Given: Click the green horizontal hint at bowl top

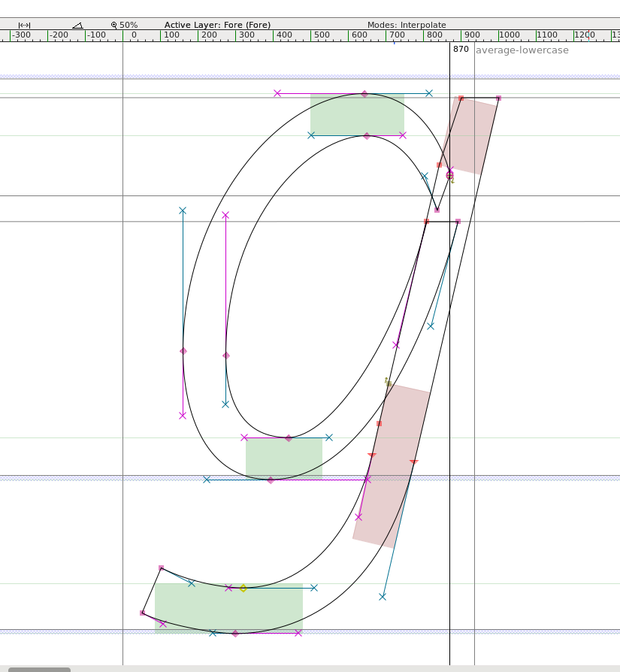Looking at the screenshot, I should pyautogui.click(x=357, y=114).
